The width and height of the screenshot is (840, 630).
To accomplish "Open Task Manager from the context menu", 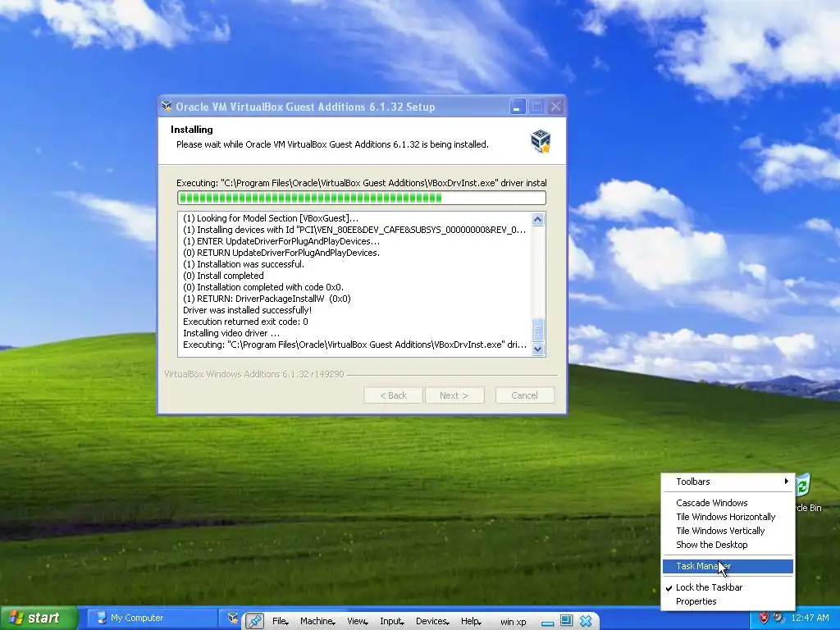I will pyautogui.click(x=728, y=566).
